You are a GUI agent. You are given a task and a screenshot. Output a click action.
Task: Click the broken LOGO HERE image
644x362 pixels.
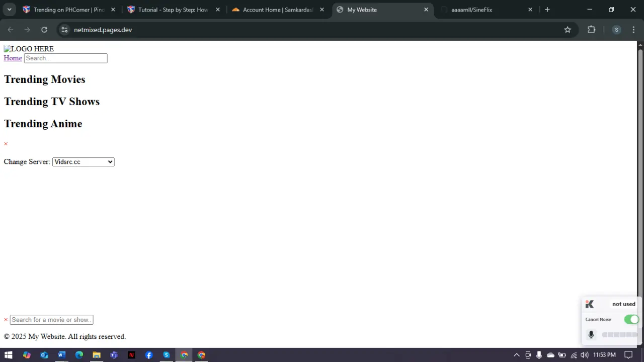29,49
